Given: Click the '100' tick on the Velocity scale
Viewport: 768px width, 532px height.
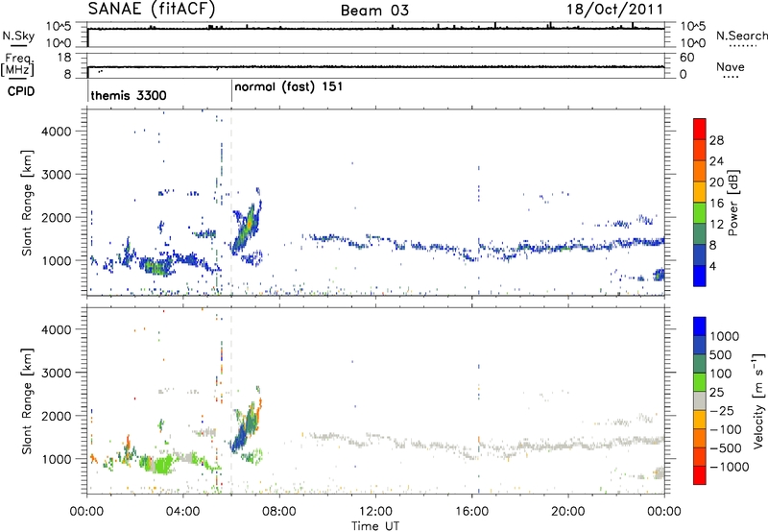Looking at the screenshot, I should click(x=721, y=374).
